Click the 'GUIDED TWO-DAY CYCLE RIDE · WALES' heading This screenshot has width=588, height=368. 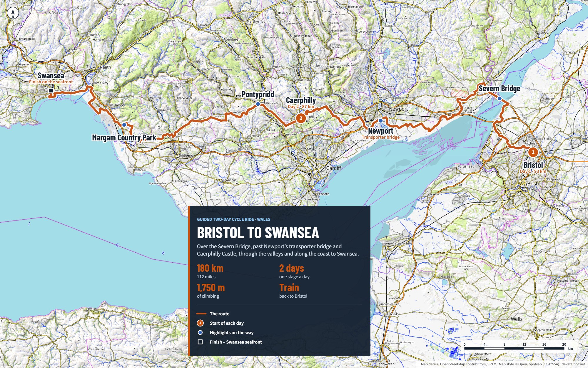pos(233,219)
